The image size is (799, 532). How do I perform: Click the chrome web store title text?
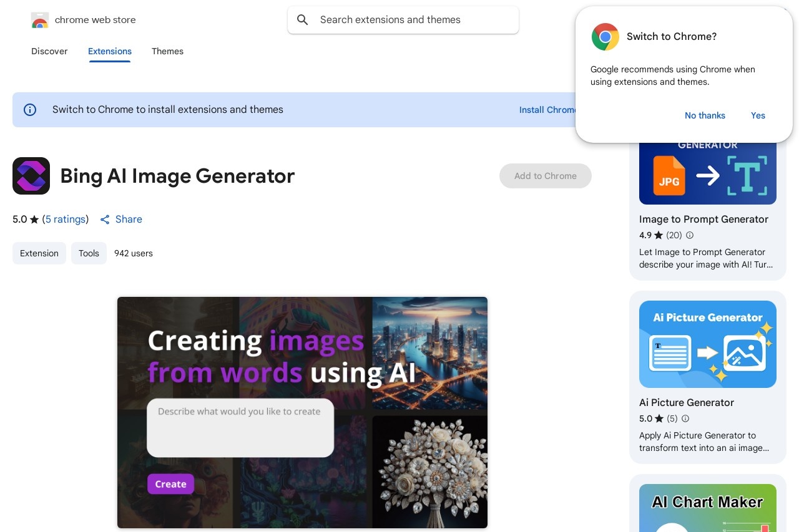96,20
